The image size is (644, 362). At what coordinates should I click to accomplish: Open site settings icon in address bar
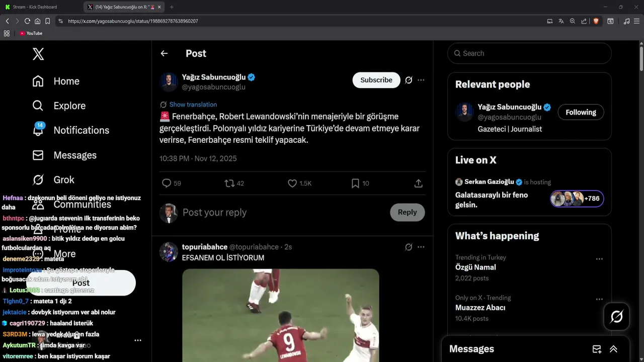[x=60, y=21]
